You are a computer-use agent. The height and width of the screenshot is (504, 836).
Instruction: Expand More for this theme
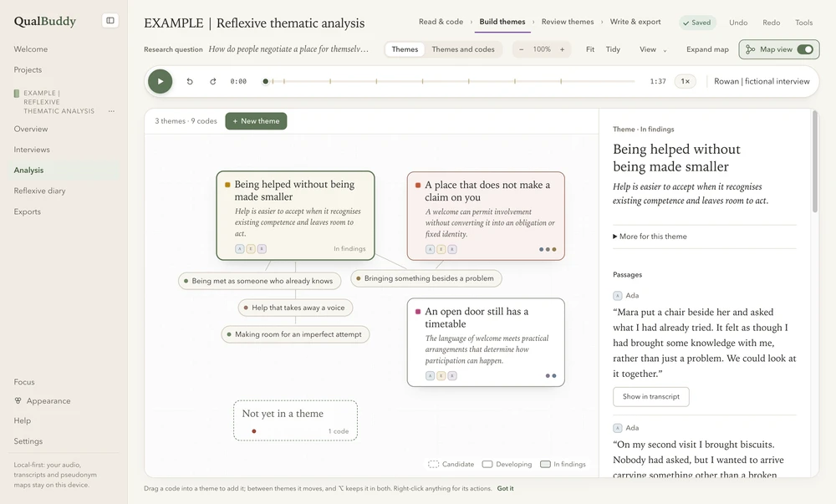click(650, 237)
